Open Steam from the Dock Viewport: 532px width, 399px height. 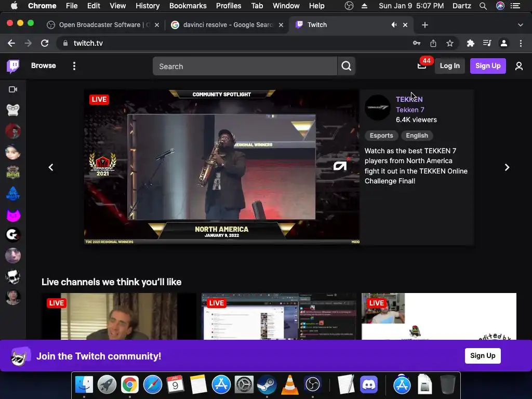[267, 385]
